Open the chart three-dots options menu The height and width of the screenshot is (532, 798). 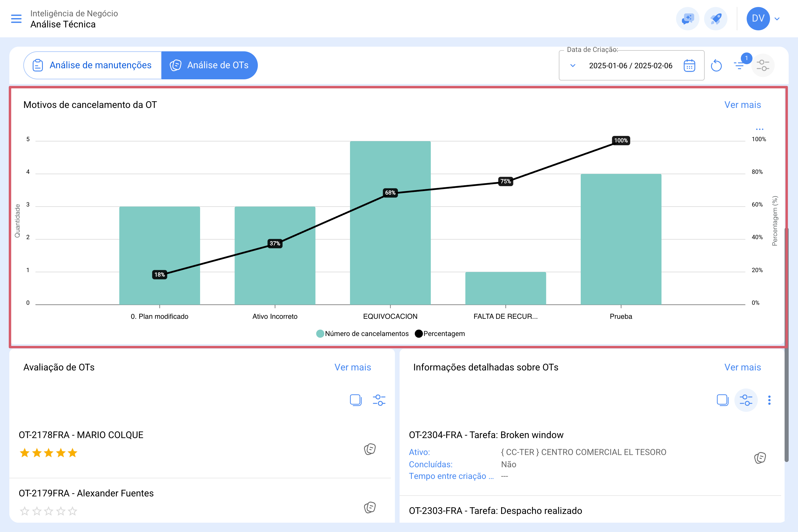[759, 129]
